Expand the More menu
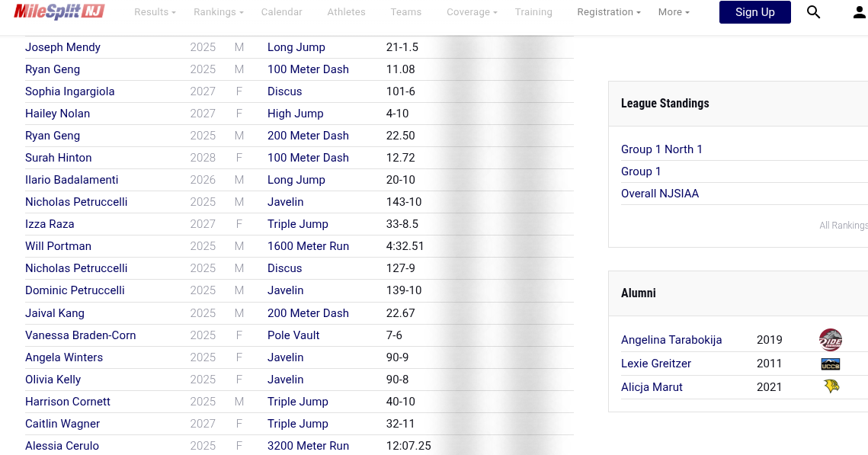The width and height of the screenshot is (868, 455). pos(674,12)
